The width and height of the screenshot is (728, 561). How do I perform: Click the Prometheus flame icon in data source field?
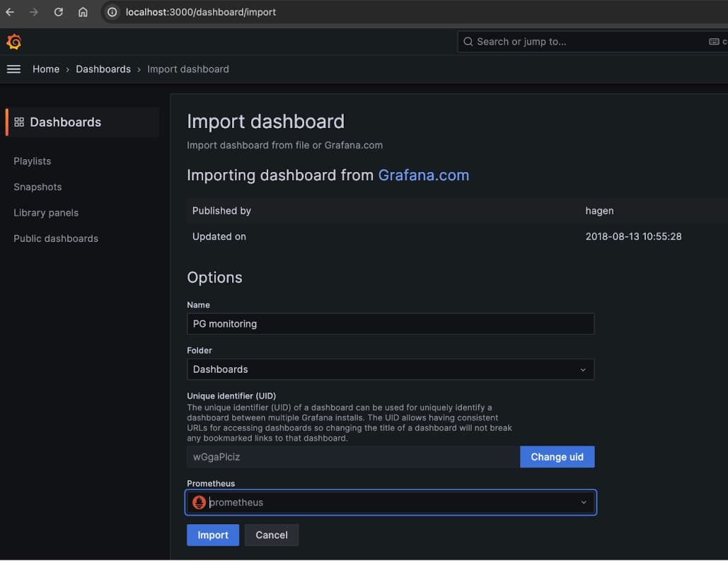click(198, 502)
